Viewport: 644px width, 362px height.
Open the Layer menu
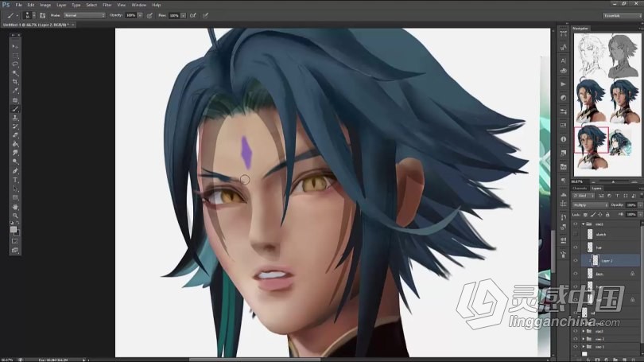(x=61, y=5)
